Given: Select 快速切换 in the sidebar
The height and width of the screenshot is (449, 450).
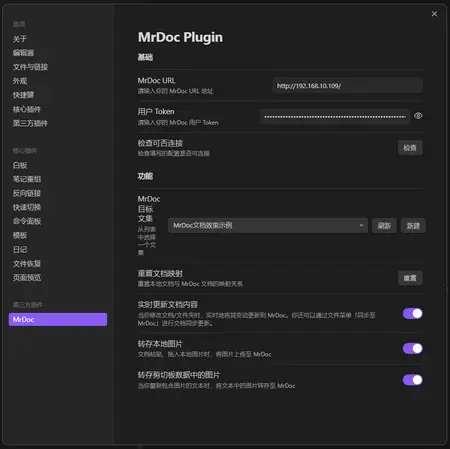Looking at the screenshot, I should (27, 207).
